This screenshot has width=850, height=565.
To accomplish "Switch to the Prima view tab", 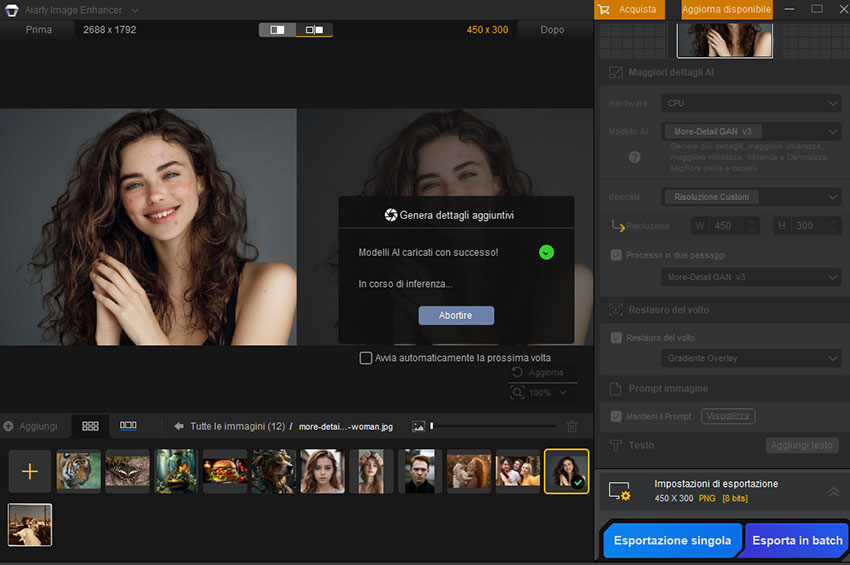I will tap(38, 30).
